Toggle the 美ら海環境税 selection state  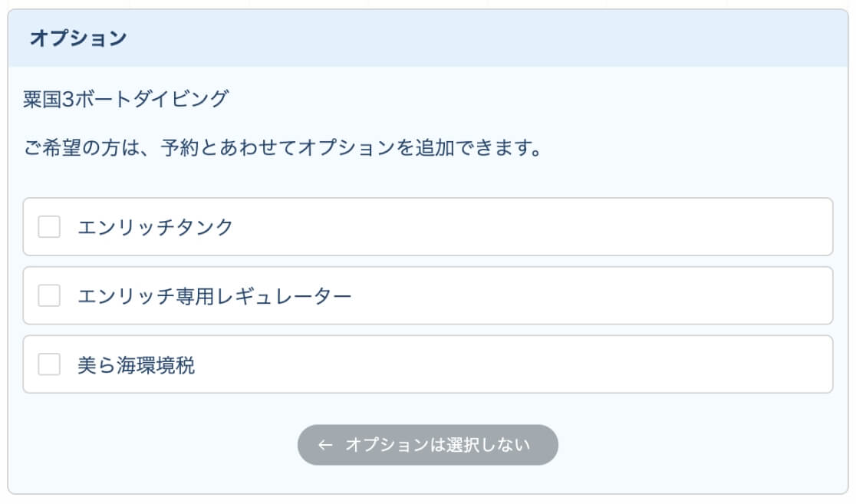(x=48, y=365)
